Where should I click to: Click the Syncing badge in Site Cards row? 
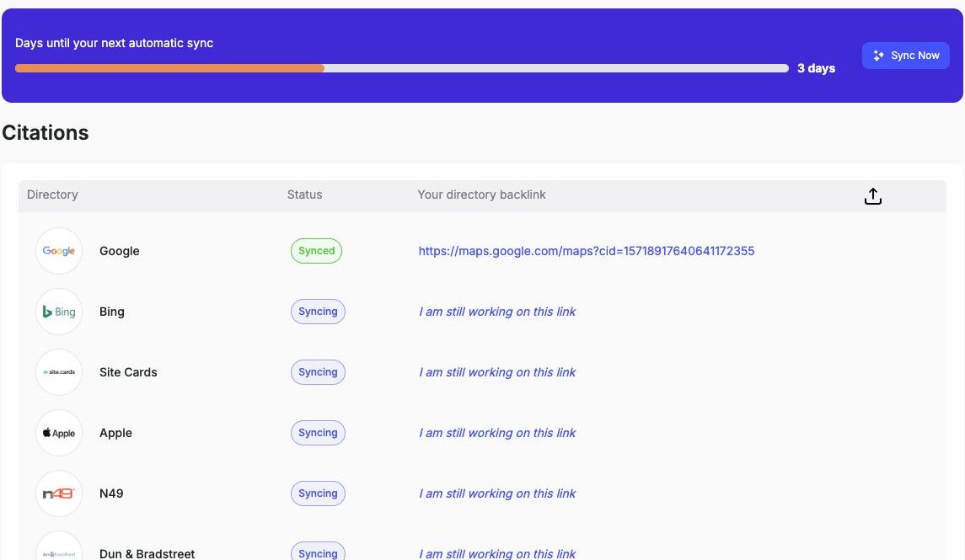point(319,372)
